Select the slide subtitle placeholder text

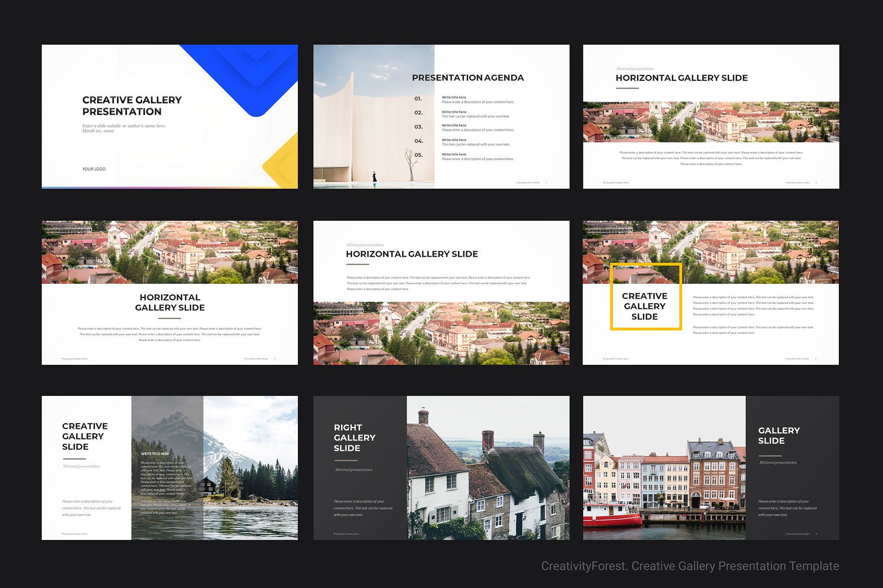[123, 125]
